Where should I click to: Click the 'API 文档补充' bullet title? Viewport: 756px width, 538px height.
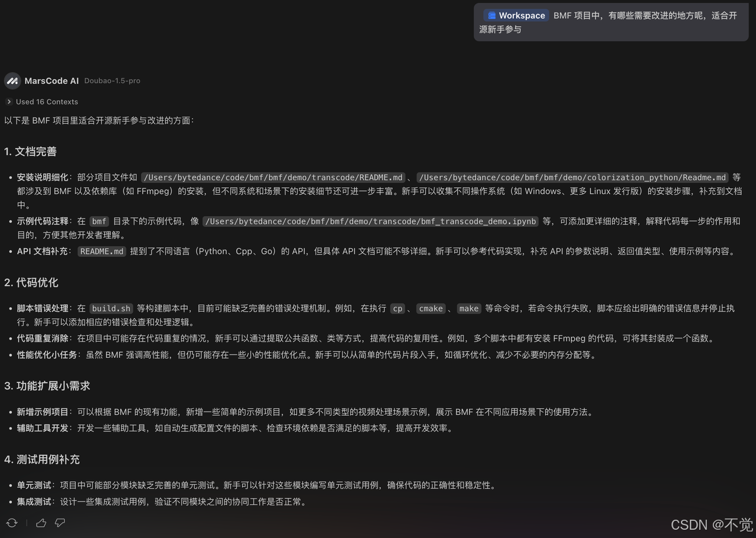click(43, 251)
